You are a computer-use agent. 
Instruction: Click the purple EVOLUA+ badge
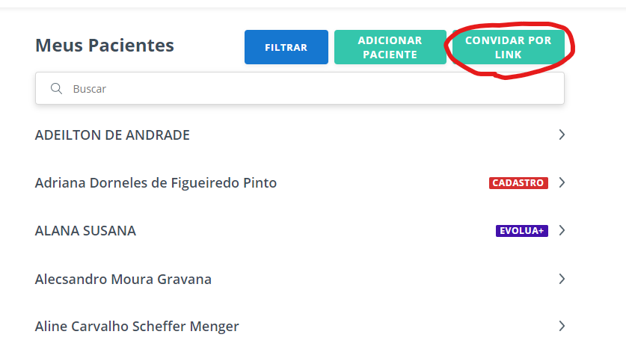(522, 231)
